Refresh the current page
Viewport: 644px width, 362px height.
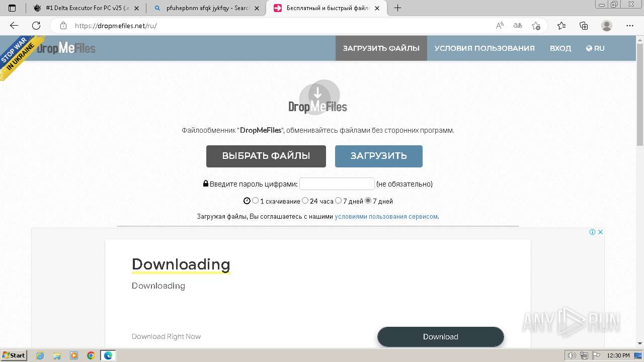(36, 26)
